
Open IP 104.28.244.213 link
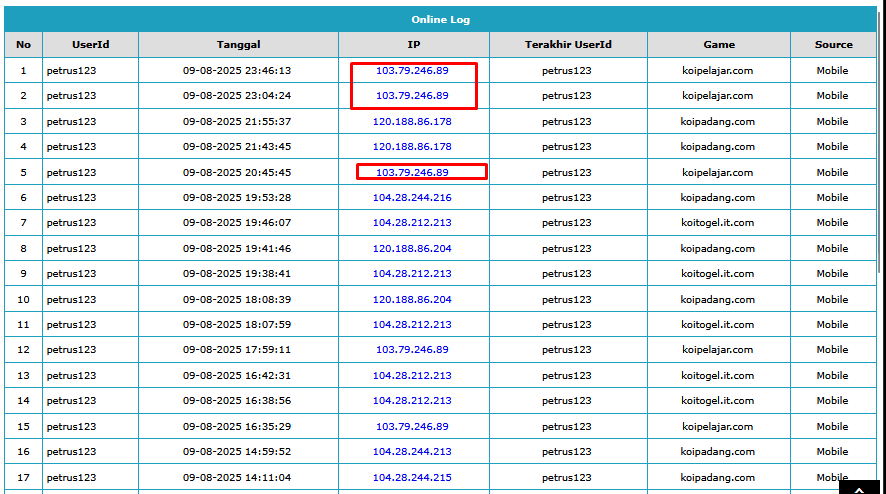[x=412, y=452]
